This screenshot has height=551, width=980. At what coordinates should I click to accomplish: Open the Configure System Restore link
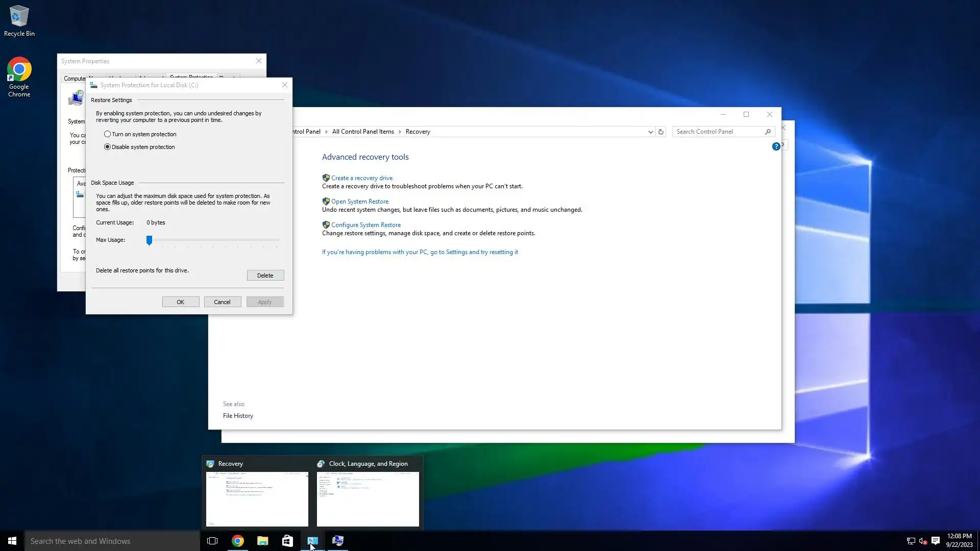coord(365,225)
